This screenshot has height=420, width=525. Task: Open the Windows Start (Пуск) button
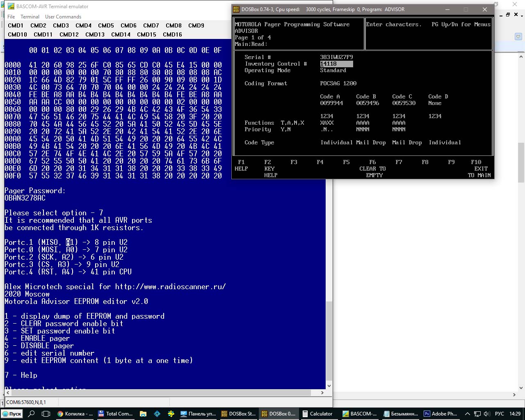[x=12, y=414]
